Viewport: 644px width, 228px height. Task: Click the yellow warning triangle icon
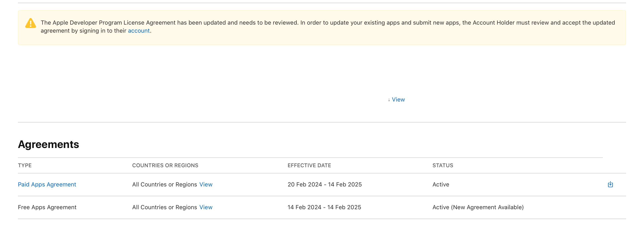click(30, 23)
